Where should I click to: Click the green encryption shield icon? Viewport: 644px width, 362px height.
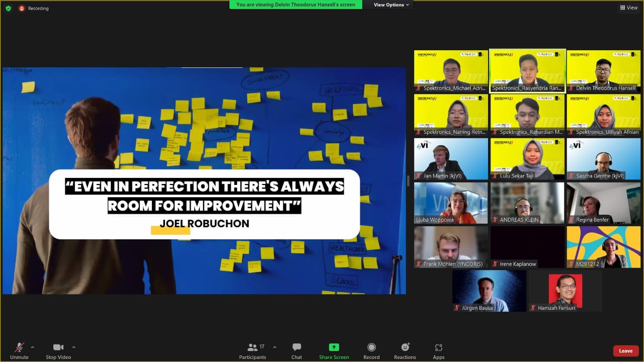click(x=8, y=8)
